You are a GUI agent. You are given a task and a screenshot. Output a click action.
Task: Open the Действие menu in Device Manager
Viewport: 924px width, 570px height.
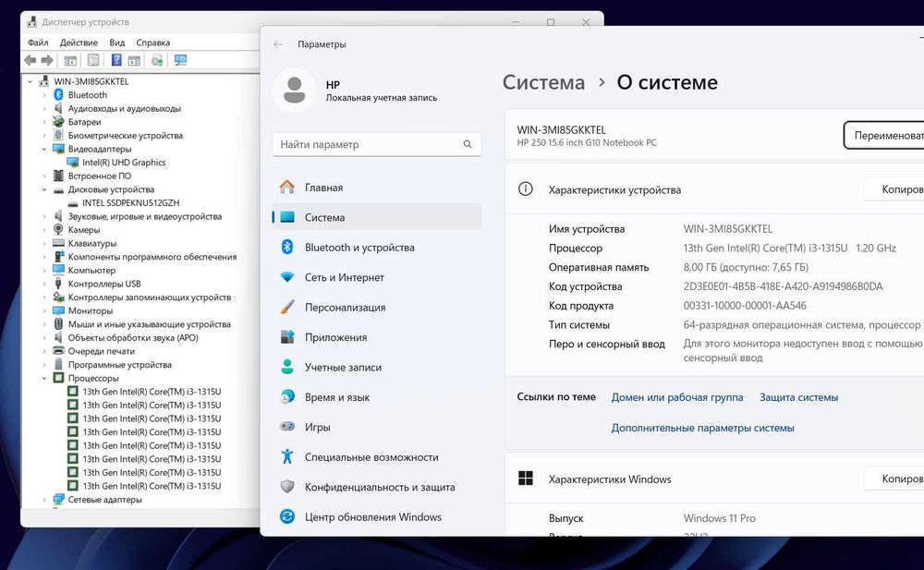click(79, 42)
